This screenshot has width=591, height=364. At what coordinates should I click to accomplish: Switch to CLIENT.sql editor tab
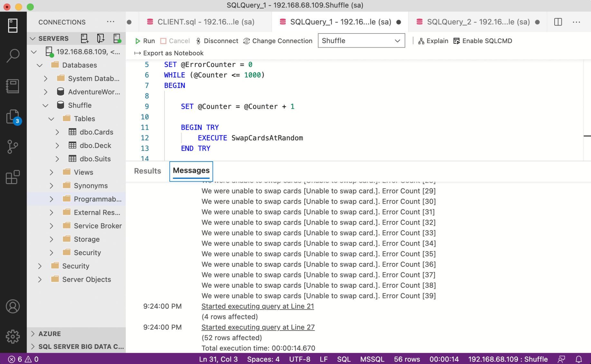pyautogui.click(x=205, y=22)
